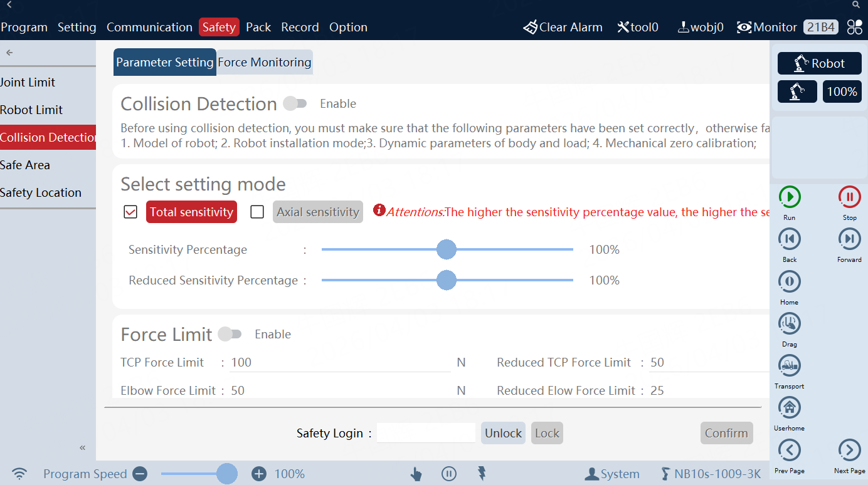Click the Run icon
This screenshot has width=868, height=485.
coord(789,196)
